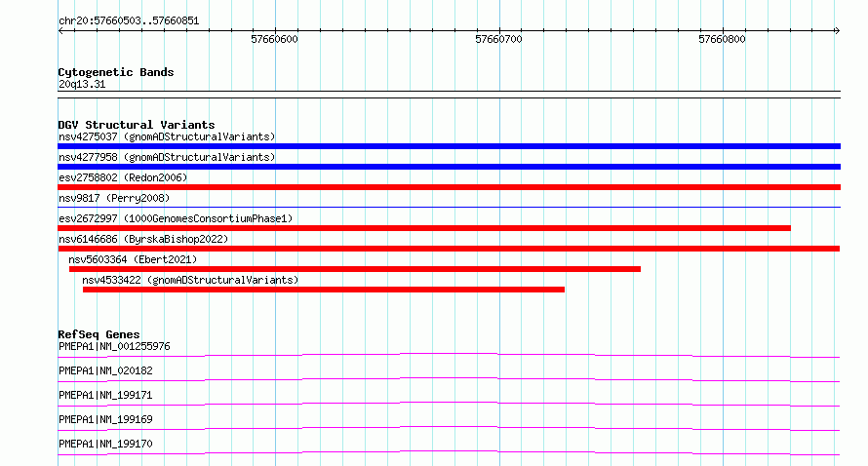Open the nsv5603364 (Ebert2021) label
The image size is (868, 466).
point(133,259)
